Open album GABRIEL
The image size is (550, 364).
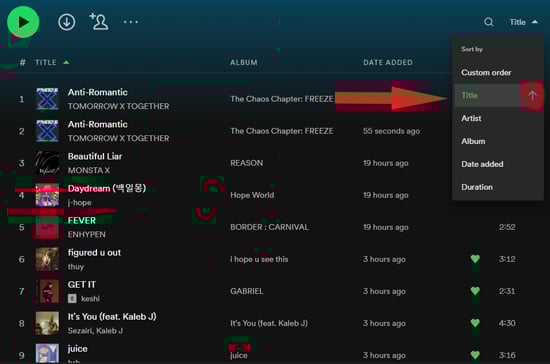(x=247, y=291)
